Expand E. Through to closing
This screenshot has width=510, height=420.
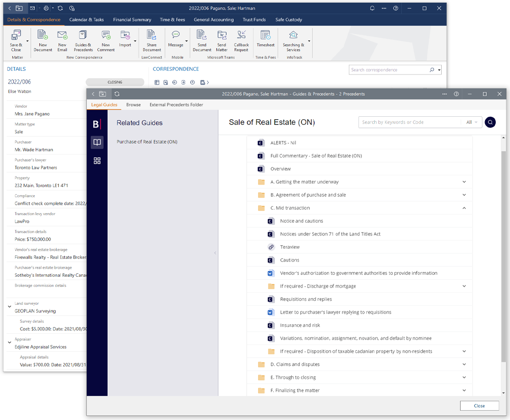pos(464,377)
